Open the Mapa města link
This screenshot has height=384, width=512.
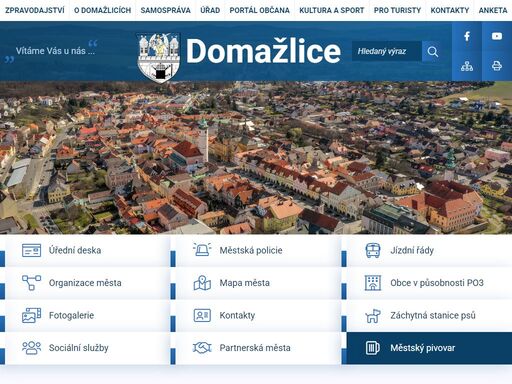click(x=244, y=283)
